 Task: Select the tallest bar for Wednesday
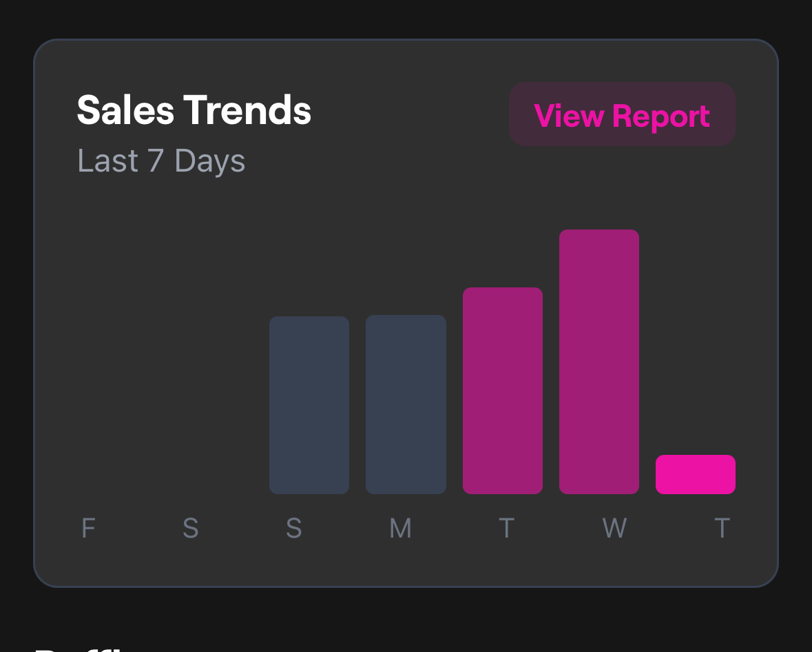click(599, 362)
